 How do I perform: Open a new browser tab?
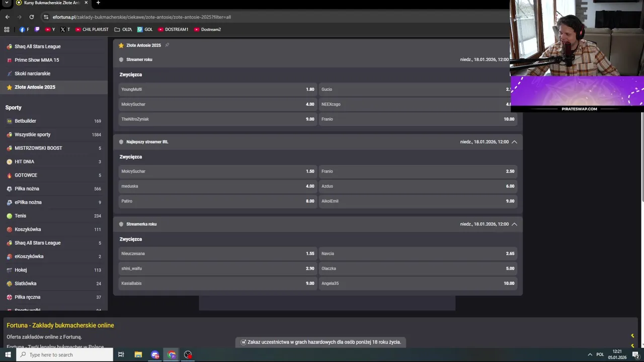pos(98,3)
